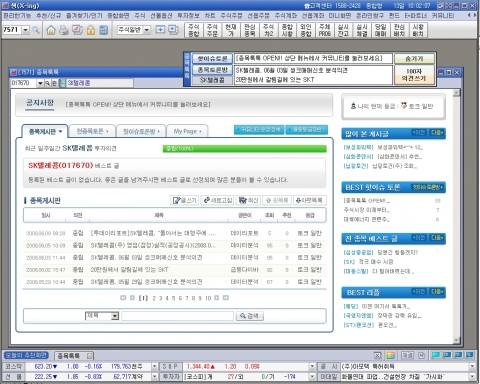Click the add-window plus icon
This screenshot has height=384, width=480.
click(x=160, y=30)
